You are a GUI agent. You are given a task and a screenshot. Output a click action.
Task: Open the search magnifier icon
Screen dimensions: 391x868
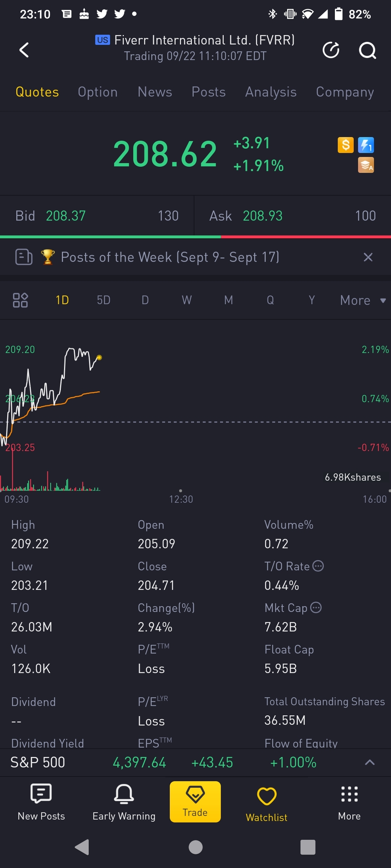click(x=367, y=50)
